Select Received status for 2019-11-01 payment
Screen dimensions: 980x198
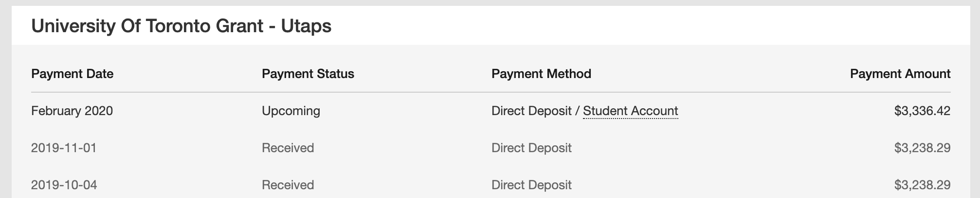tap(288, 148)
